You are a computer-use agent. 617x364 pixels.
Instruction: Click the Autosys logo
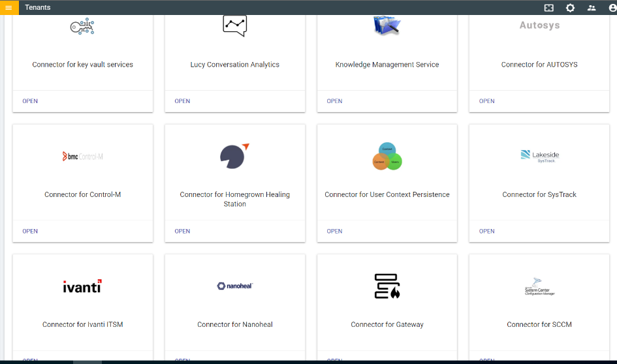click(x=539, y=25)
